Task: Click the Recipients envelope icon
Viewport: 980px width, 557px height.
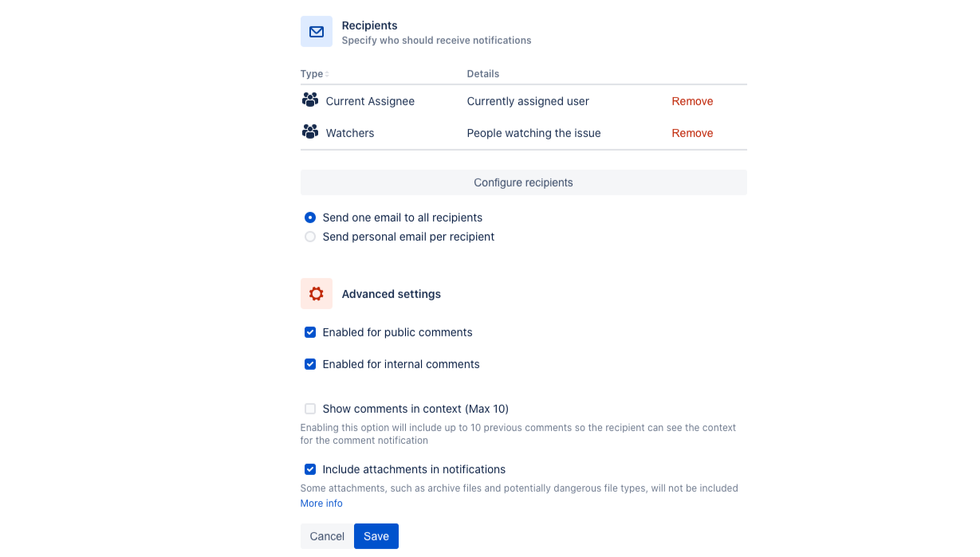Action: tap(317, 32)
